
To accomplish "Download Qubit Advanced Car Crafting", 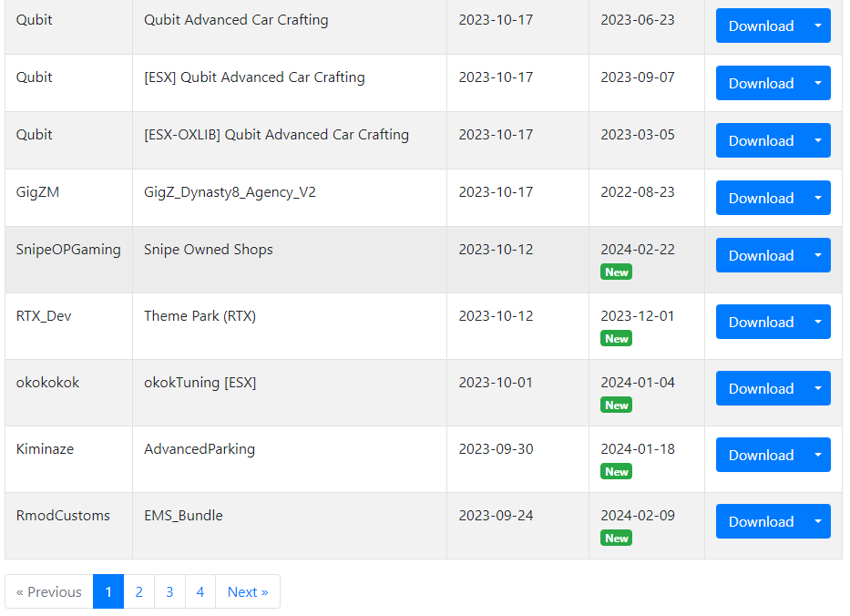I will pyautogui.click(x=761, y=26).
